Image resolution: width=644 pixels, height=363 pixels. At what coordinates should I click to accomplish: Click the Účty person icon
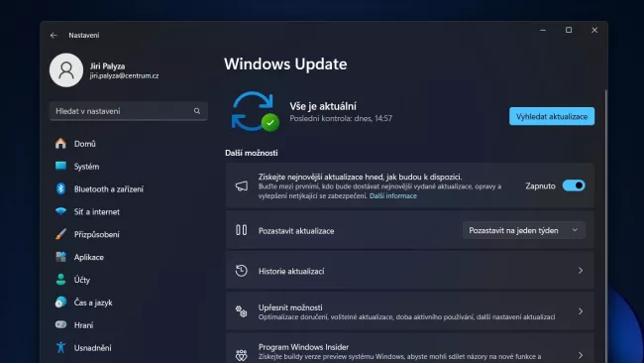pos(60,280)
